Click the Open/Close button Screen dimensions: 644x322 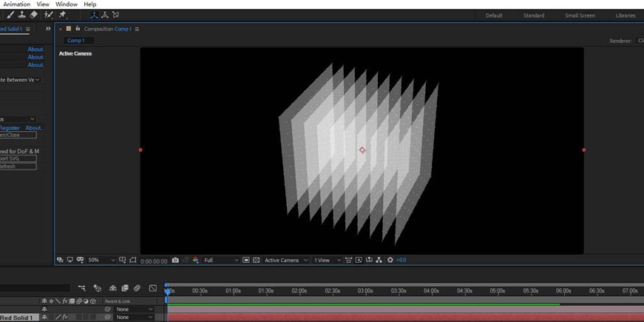18,135
